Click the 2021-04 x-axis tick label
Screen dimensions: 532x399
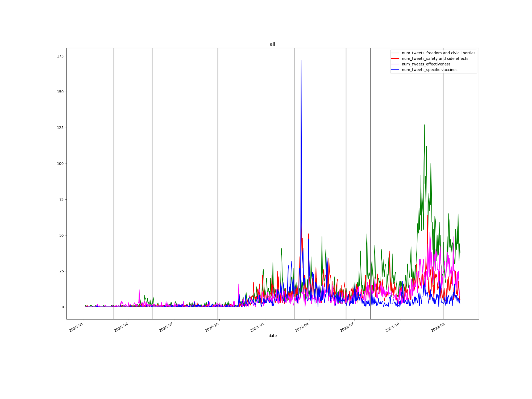point(302,327)
